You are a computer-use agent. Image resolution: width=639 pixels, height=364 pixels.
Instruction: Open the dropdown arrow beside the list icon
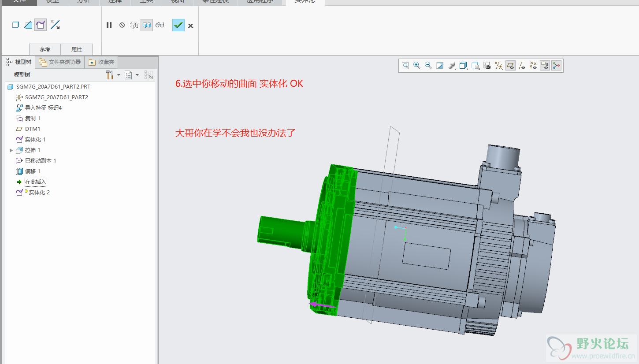(x=137, y=75)
